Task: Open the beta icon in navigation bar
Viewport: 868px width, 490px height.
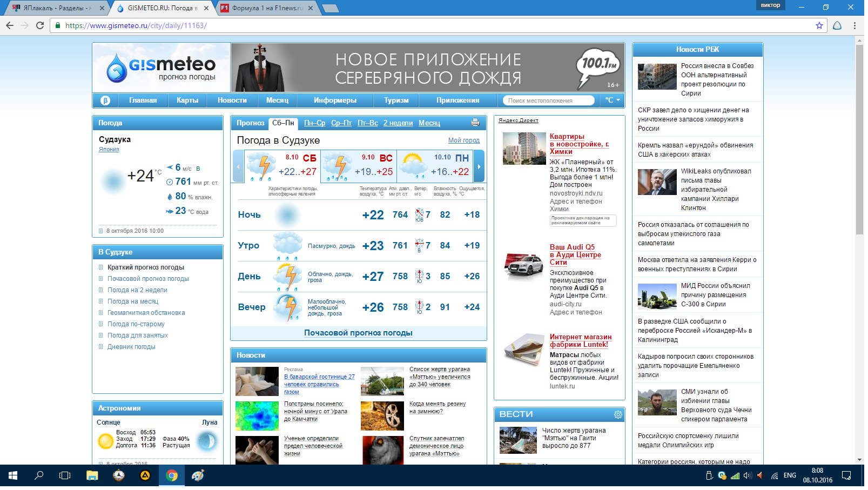Action: point(105,100)
